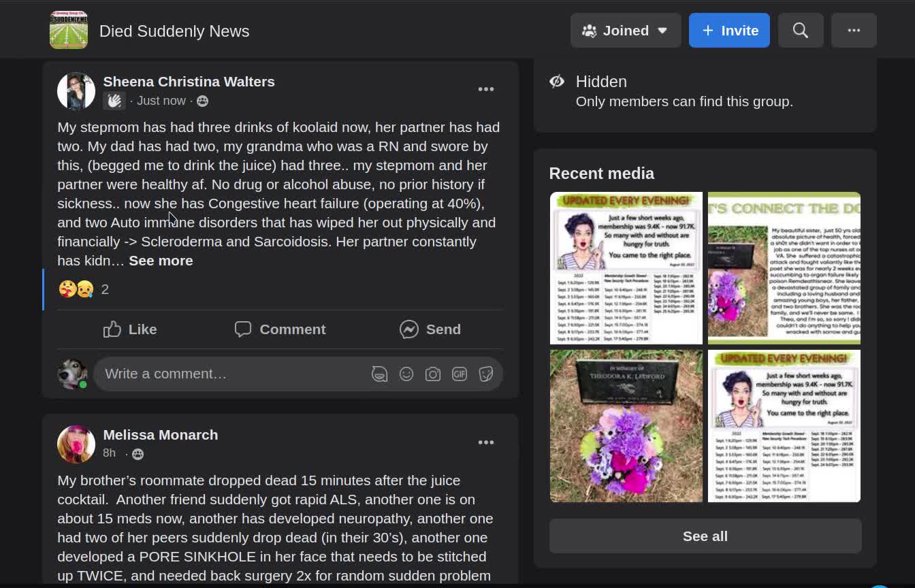The image size is (915, 588).
Task: Open the Just now timestamp link
Action: pos(161,101)
